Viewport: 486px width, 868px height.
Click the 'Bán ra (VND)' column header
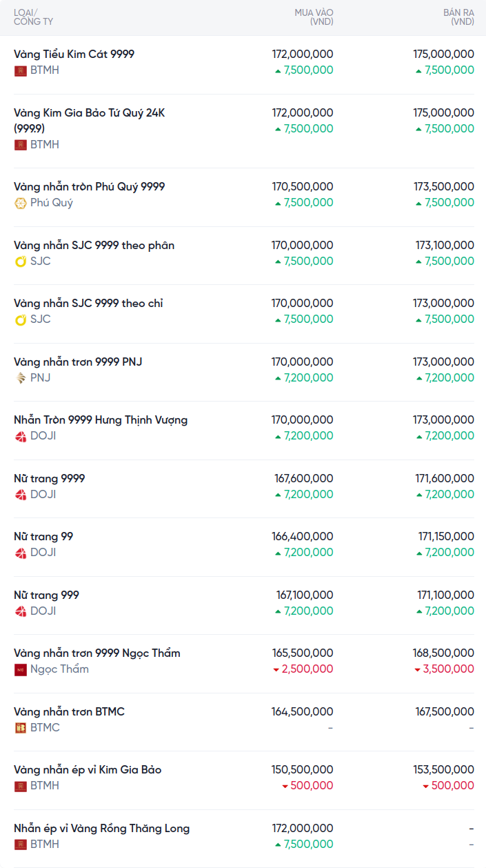(x=458, y=17)
